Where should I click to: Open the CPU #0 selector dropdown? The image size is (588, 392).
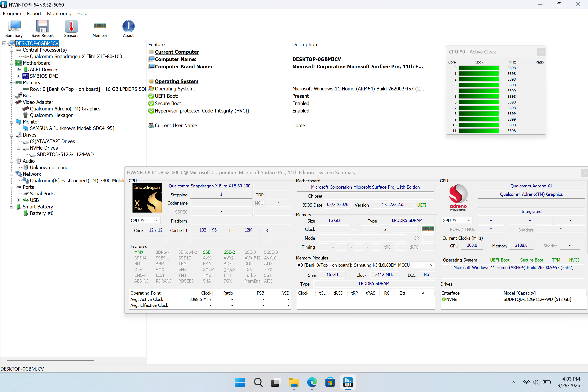[x=145, y=220]
